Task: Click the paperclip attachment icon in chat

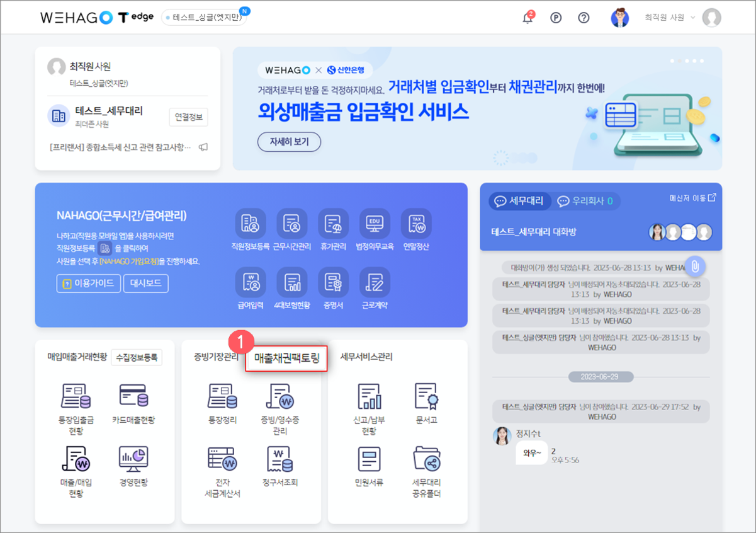Action: coord(694,266)
